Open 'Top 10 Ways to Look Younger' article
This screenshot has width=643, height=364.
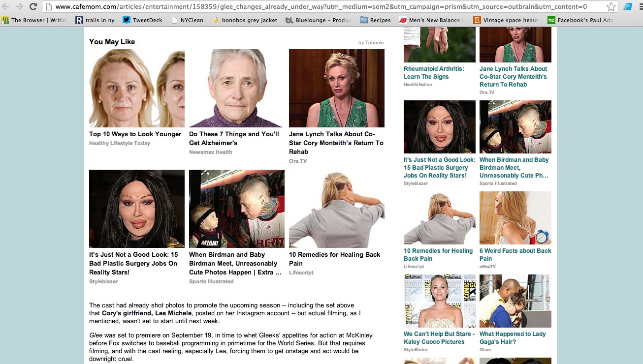coord(135,134)
